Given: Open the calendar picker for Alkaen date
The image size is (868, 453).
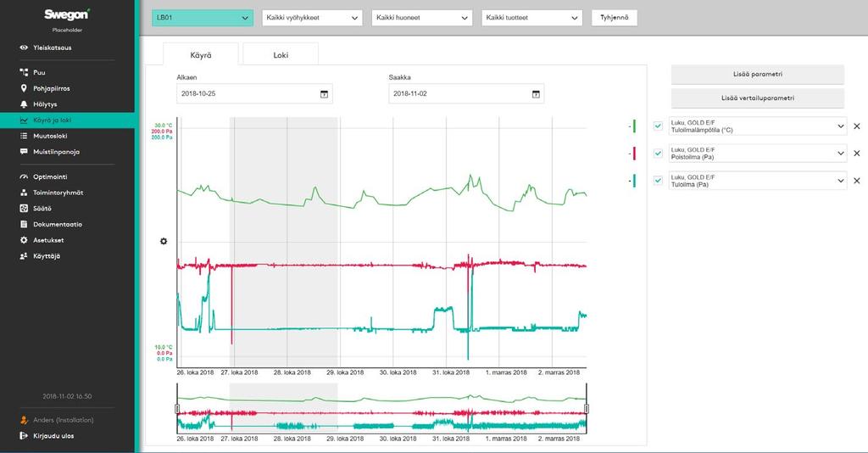Looking at the screenshot, I should [325, 94].
